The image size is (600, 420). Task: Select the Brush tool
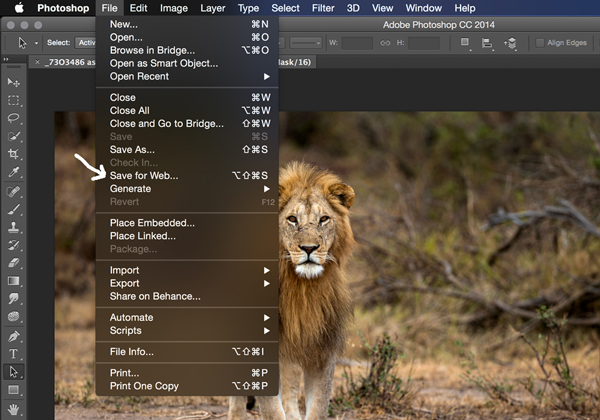[x=14, y=209]
